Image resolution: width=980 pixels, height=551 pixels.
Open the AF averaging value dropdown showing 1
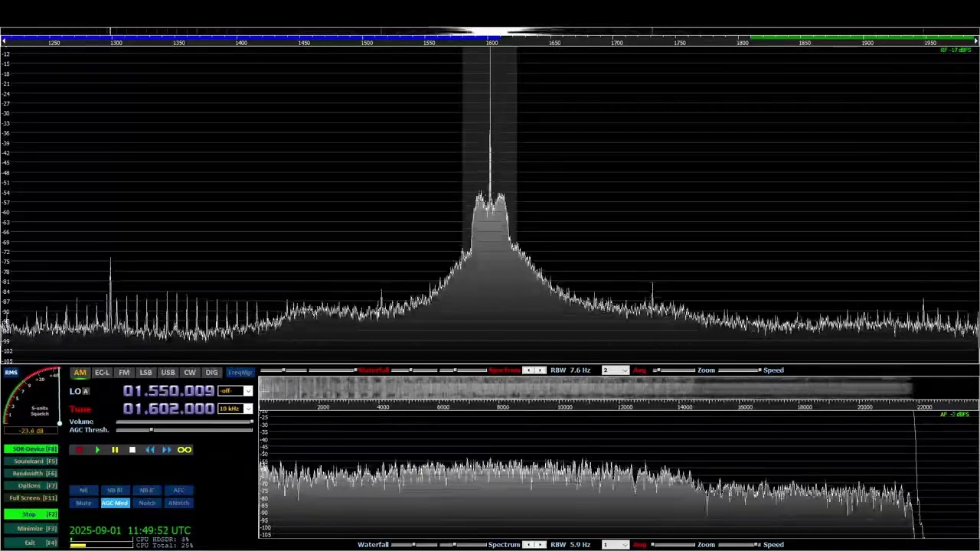tap(616, 545)
